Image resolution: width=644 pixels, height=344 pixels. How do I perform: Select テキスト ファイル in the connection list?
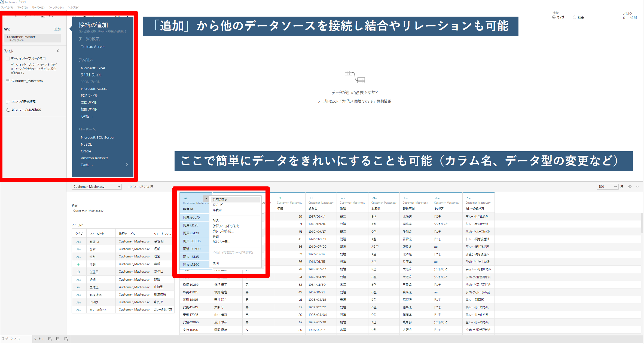click(x=91, y=75)
